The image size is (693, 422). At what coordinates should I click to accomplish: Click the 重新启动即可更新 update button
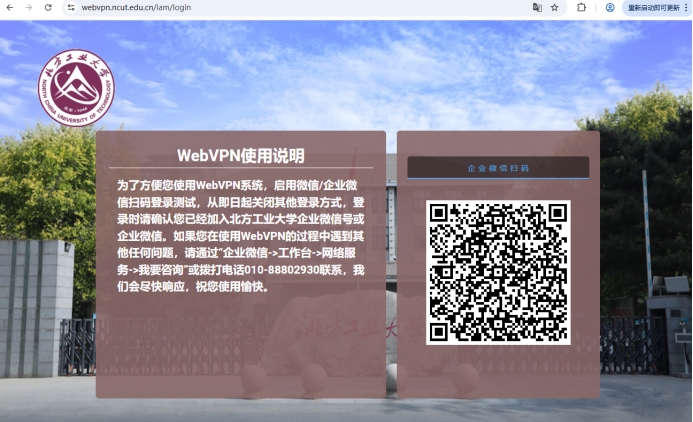click(x=654, y=8)
